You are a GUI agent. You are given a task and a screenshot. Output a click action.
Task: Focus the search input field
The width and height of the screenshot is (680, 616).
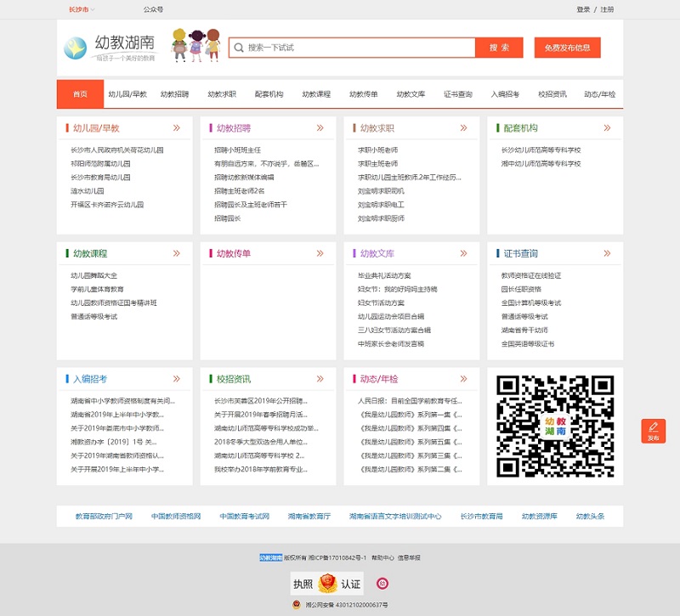tap(357, 48)
